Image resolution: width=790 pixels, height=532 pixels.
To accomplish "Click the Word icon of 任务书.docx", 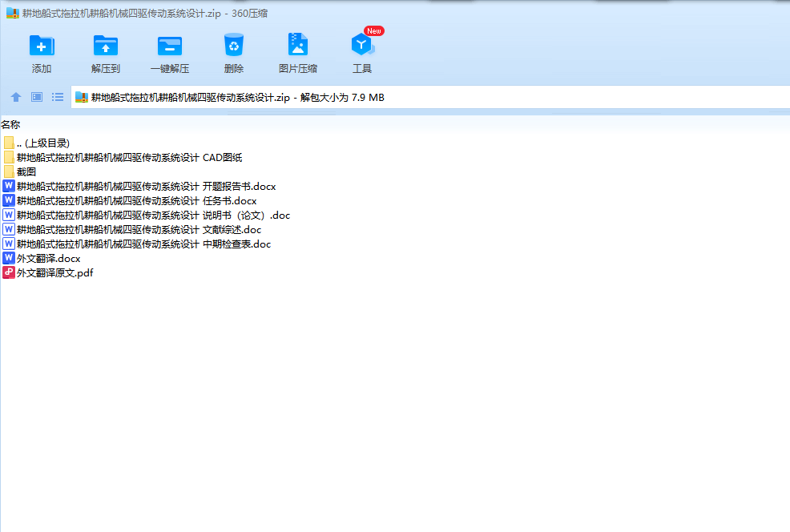I will (x=9, y=200).
